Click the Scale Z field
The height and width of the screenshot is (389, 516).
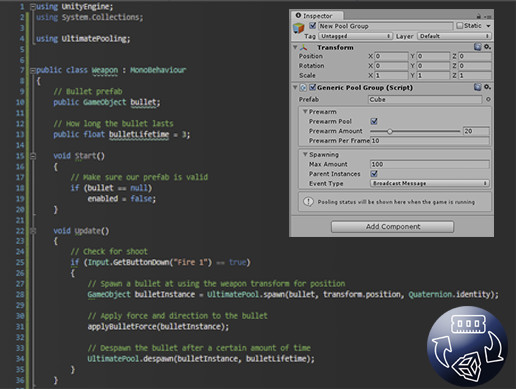tap(475, 75)
